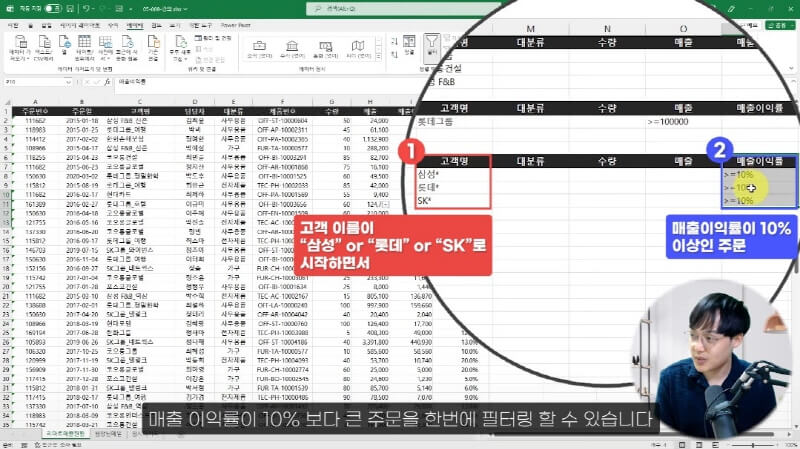Adjust the zoom slider in status bar
Image resolution: width=800 pixels, height=449 pixels.
[x=753, y=445]
